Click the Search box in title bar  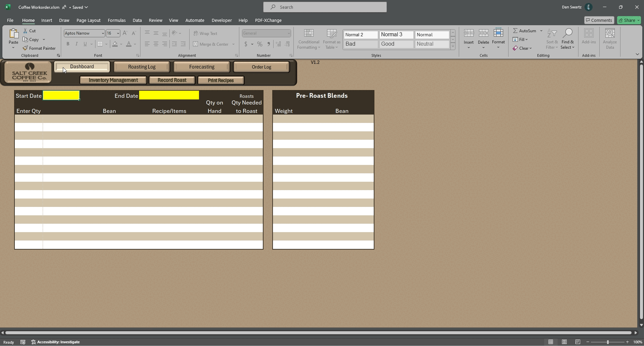click(x=325, y=7)
